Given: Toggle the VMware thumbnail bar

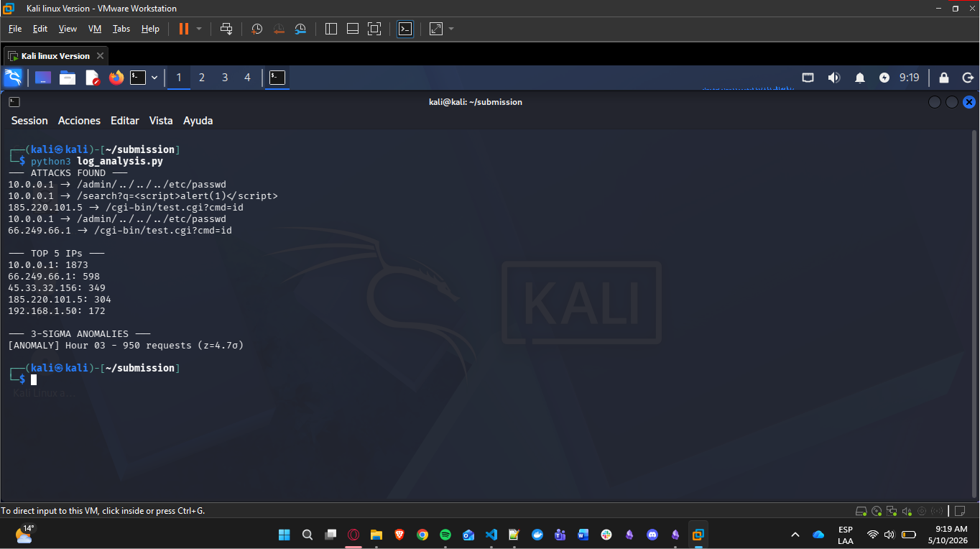Looking at the screenshot, I should pyautogui.click(x=353, y=29).
